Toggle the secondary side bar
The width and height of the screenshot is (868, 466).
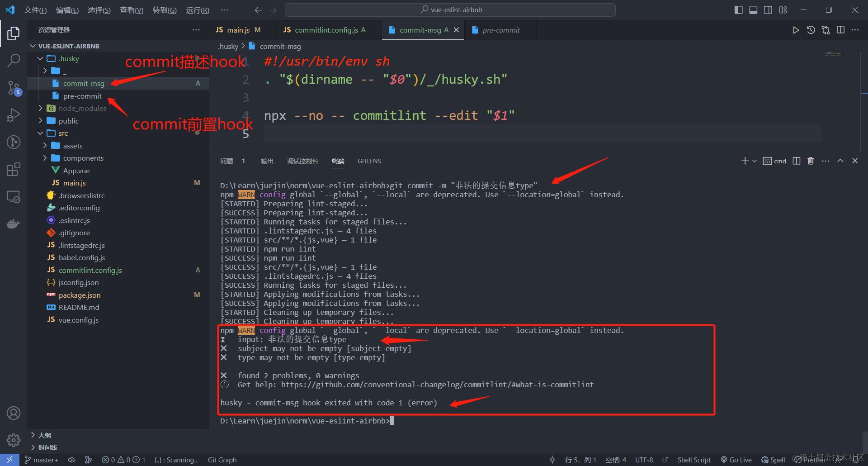click(768, 10)
